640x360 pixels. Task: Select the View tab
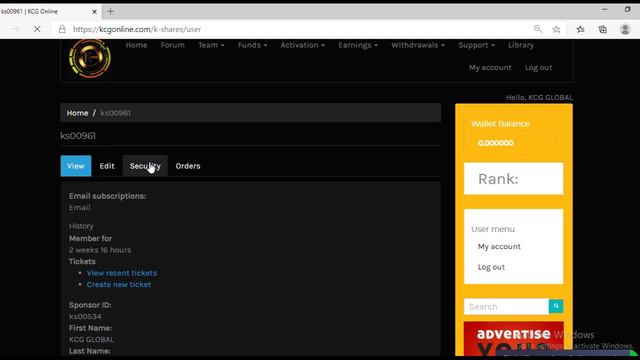click(76, 166)
